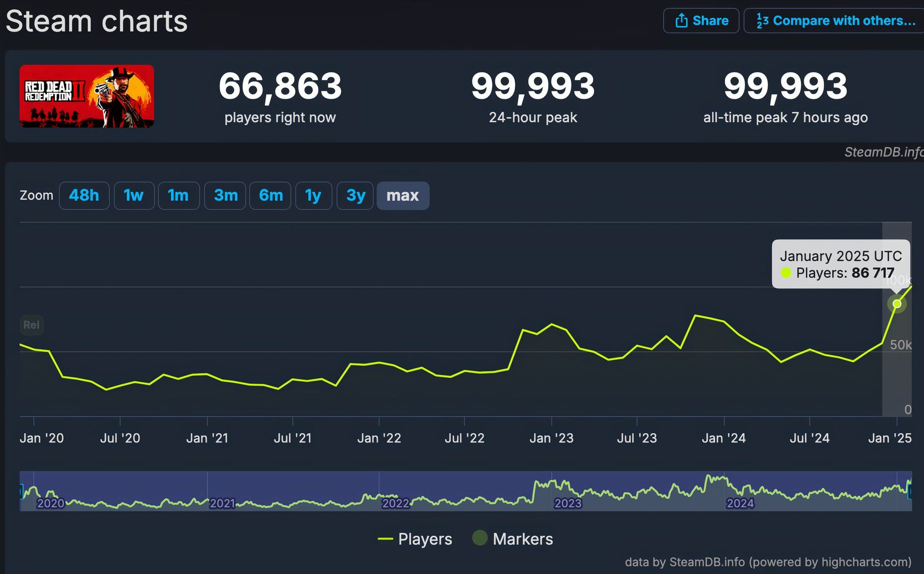Image resolution: width=924 pixels, height=574 pixels.
Task: Click the 50k y-axis label
Action: click(x=901, y=345)
